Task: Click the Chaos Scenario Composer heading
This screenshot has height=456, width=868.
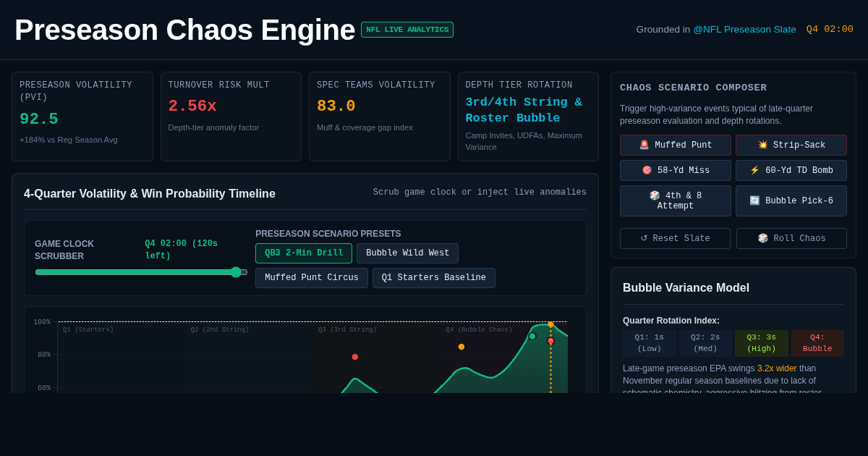Action: tap(693, 88)
